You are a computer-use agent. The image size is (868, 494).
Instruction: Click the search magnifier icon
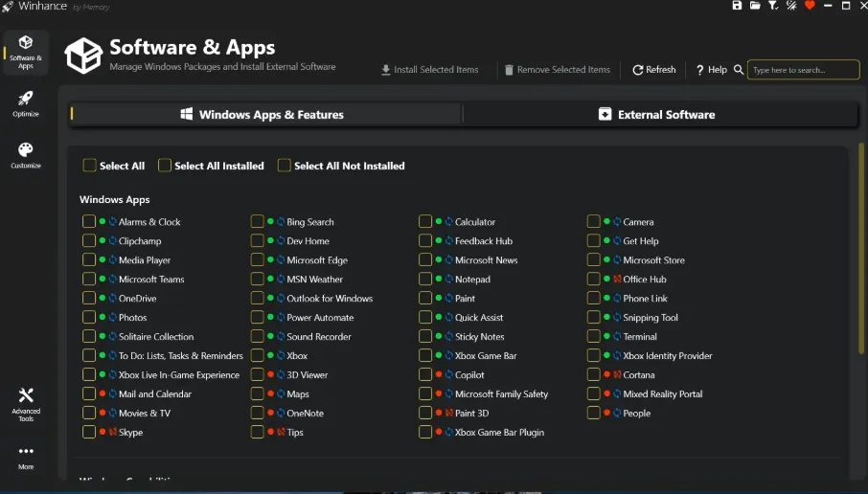click(739, 70)
